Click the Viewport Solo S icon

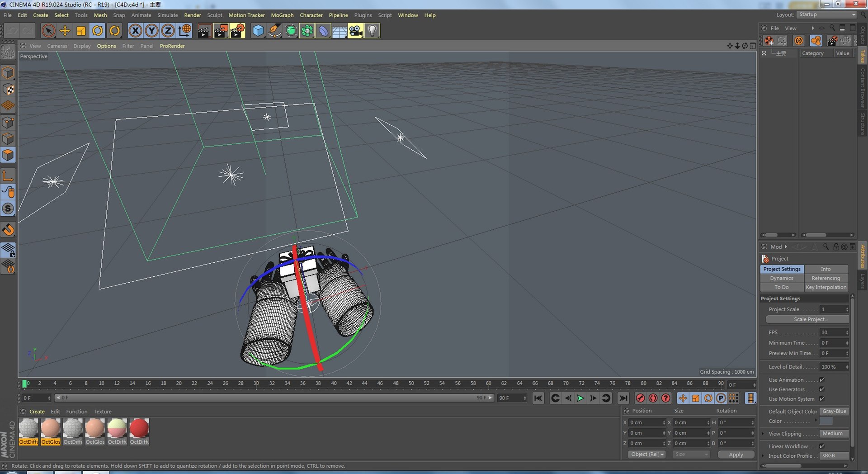[x=8, y=209]
